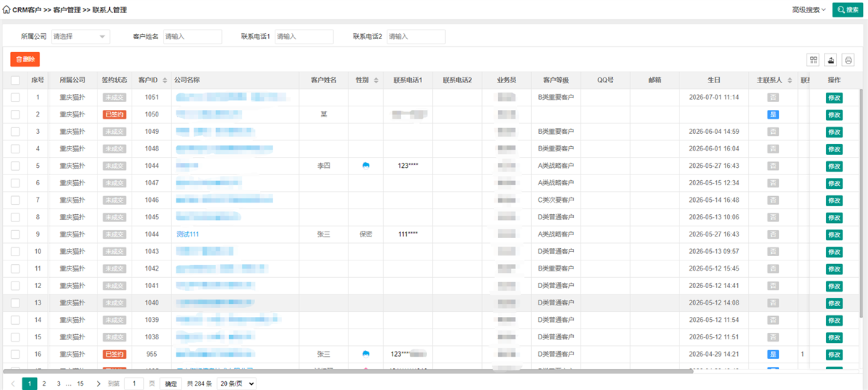Go to the previous page arrow

tap(13, 383)
